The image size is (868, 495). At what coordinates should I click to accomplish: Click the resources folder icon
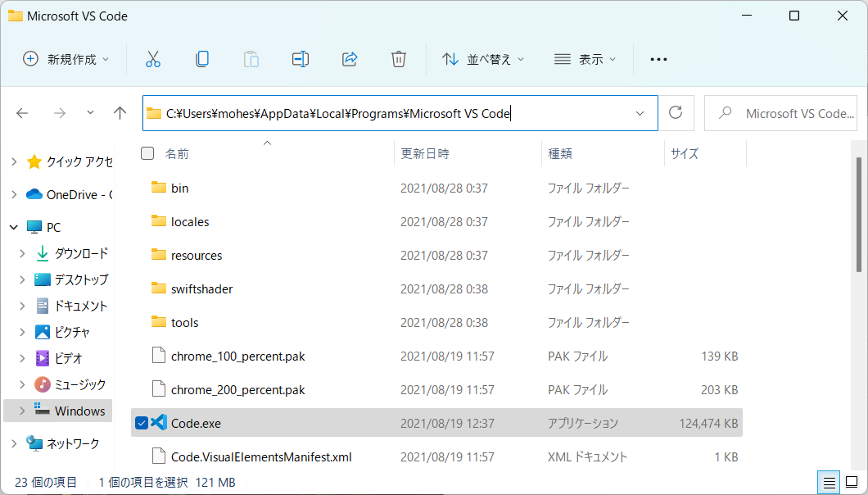(x=159, y=255)
